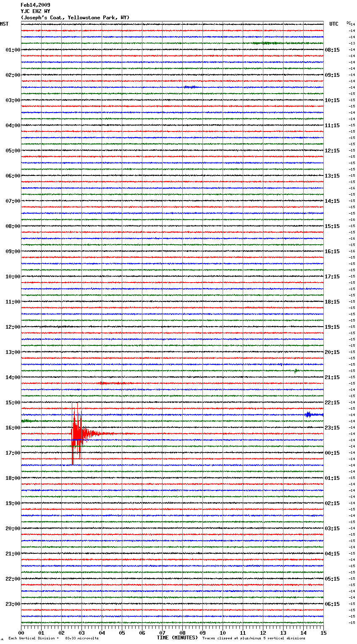Select the 13:00 MST time label

[13, 352]
